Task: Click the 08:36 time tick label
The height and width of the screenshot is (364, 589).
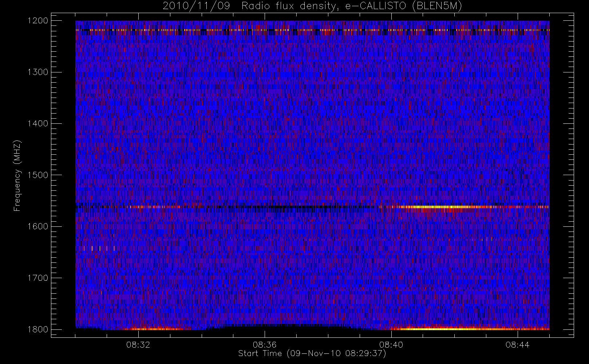Action: (x=265, y=345)
